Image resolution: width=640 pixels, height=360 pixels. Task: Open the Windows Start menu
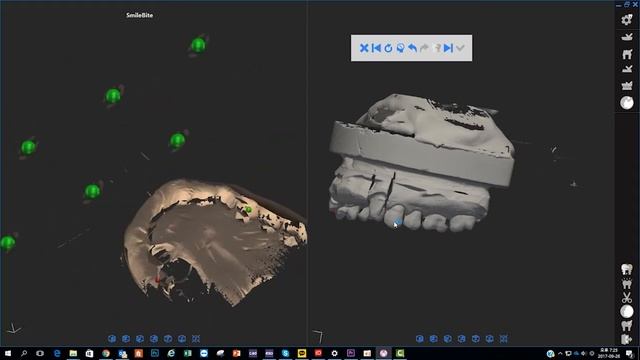(7, 353)
